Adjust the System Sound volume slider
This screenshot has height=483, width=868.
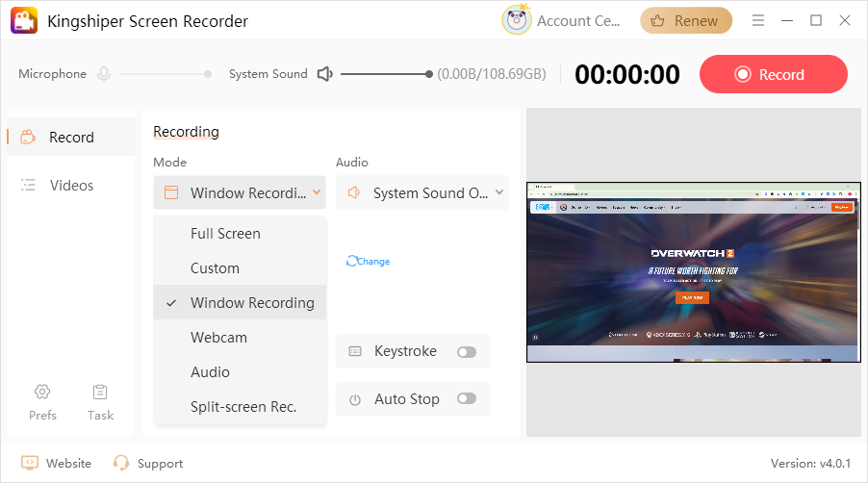coord(386,74)
